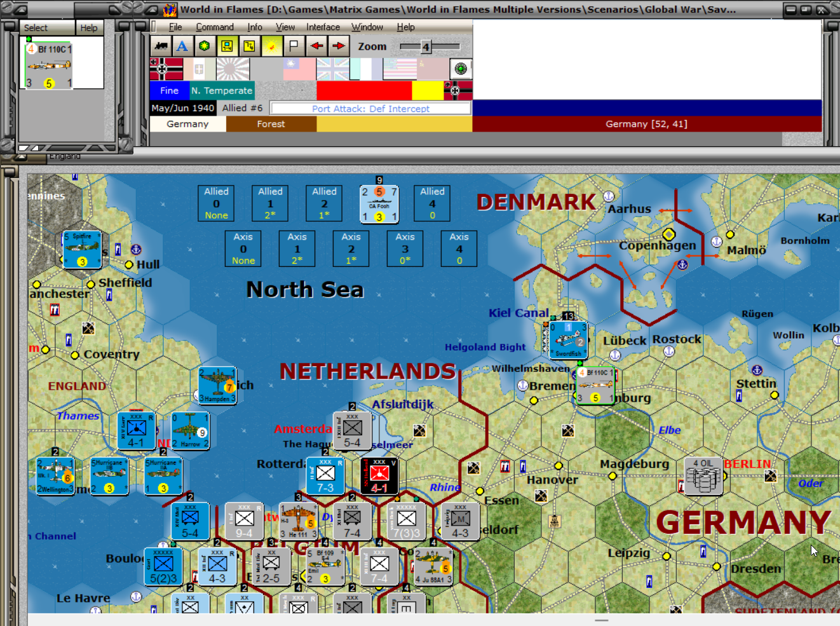The width and height of the screenshot is (840, 626).
Task: Open the Select menu in the unit panel
Action: pyautogui.click(x=36, y=28)
